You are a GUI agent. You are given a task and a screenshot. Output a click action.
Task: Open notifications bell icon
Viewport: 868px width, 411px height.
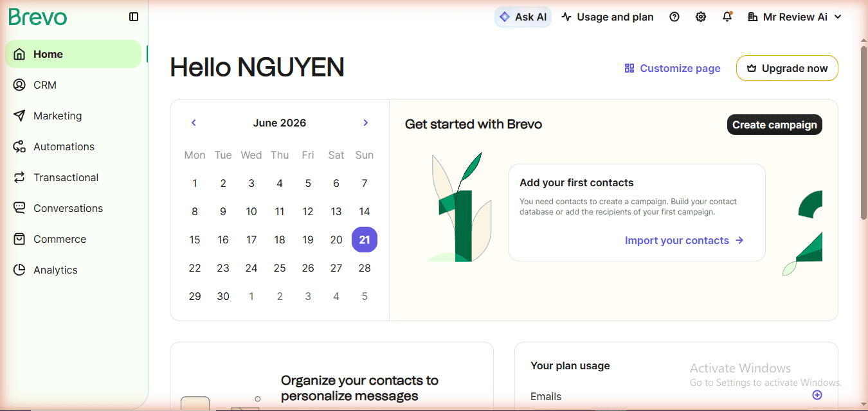click(x=727, y=17)
